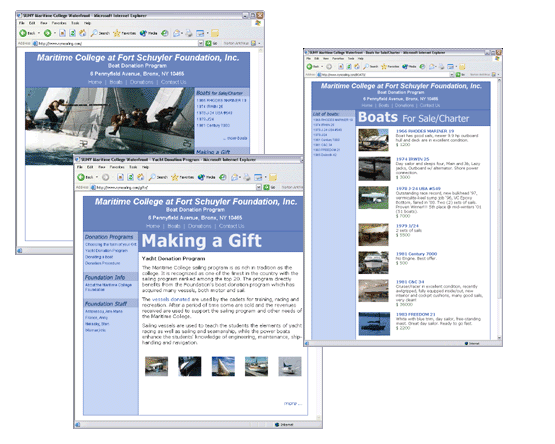
Task: Click Contact Us link on homepage
Action: (x=173, y=82)
